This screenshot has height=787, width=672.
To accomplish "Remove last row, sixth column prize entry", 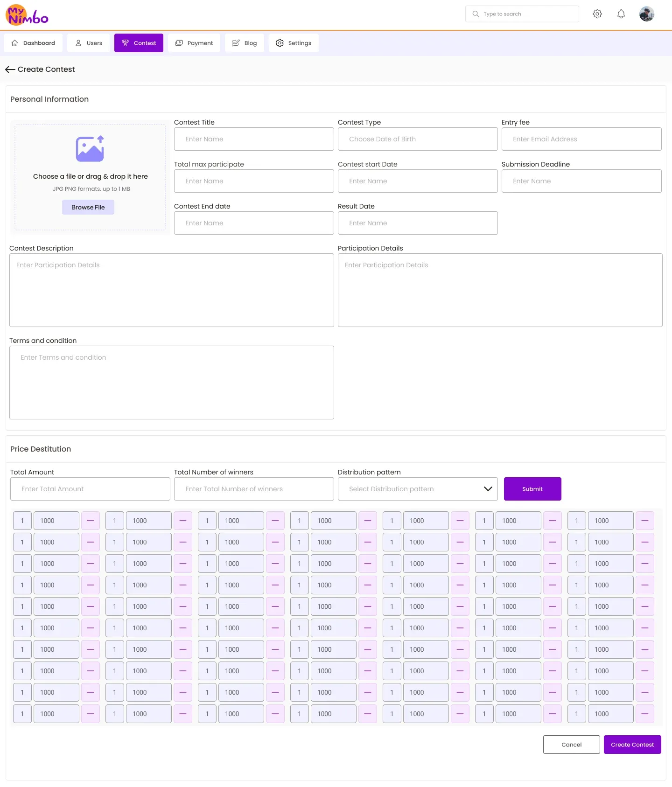I will [x=553, y=714].
